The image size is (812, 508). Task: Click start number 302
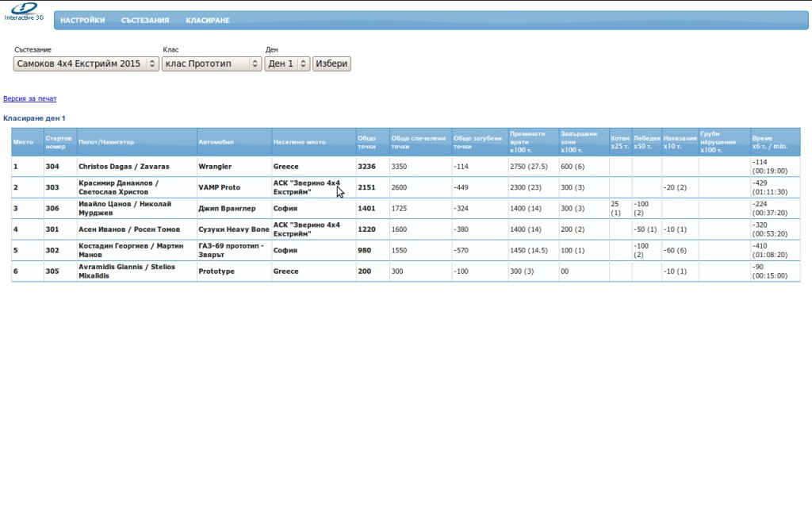point(52,250)
